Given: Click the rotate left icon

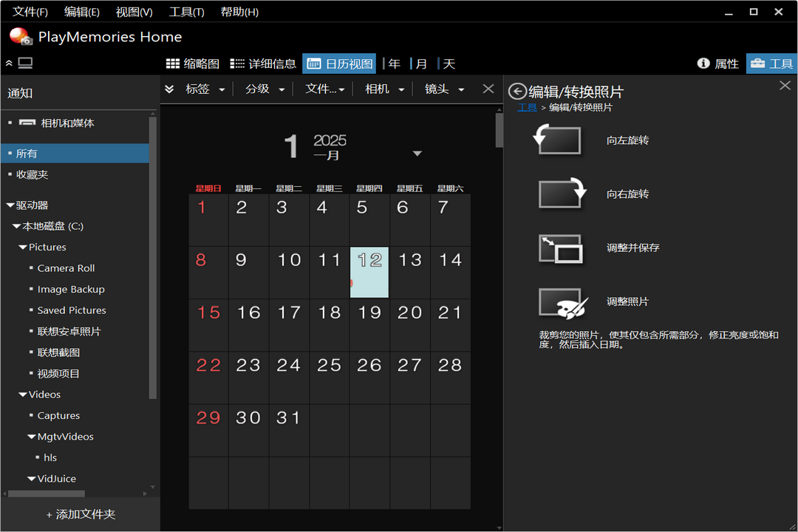Looking at the screenshot, I should pyautogui.click(x=558, y=140).
